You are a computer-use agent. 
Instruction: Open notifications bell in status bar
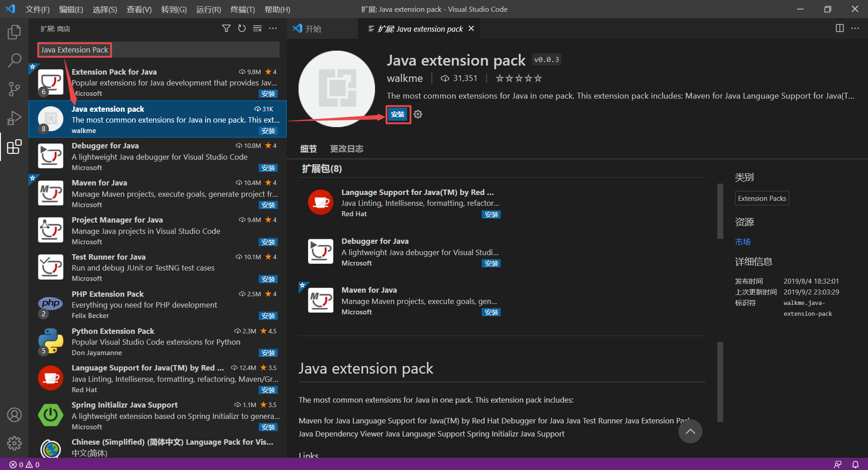tap(855, 465)
